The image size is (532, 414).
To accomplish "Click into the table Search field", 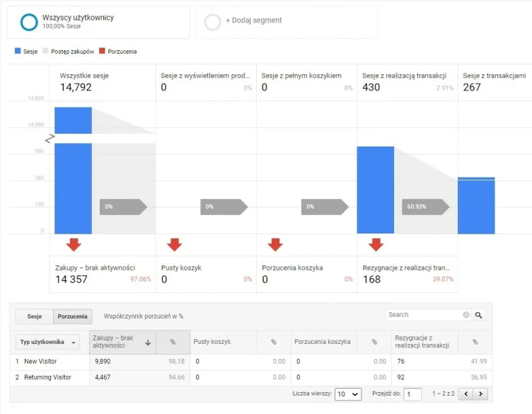I will pos(423,315).
